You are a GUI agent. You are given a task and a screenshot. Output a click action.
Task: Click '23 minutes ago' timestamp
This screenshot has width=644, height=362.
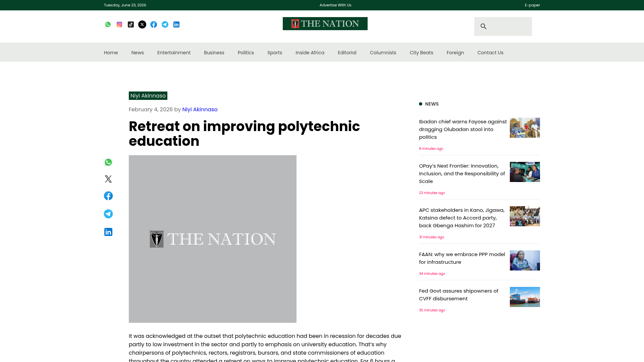[x=432, y=193]
